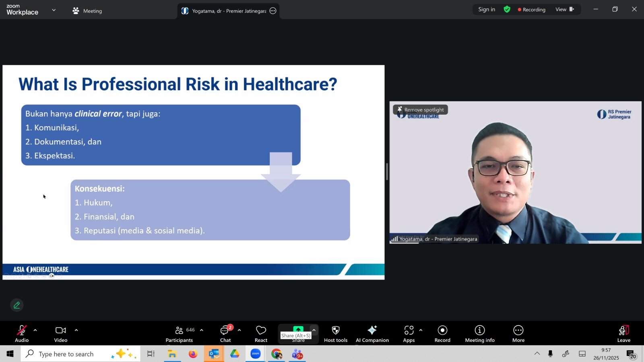Image resolution: width=644 pixels, height=362 pixels.
Task: Click Remove spotlight on the video
Action: (421, 109)
